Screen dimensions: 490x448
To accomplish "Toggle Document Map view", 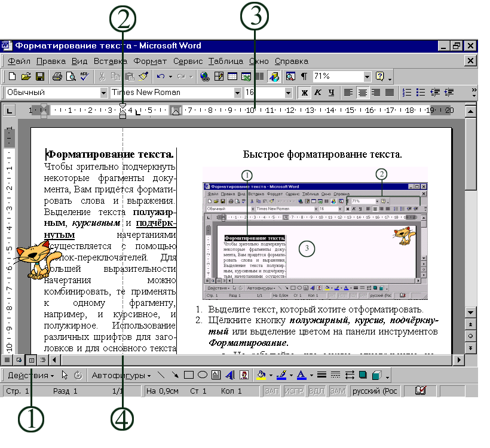I will (290, 76).
